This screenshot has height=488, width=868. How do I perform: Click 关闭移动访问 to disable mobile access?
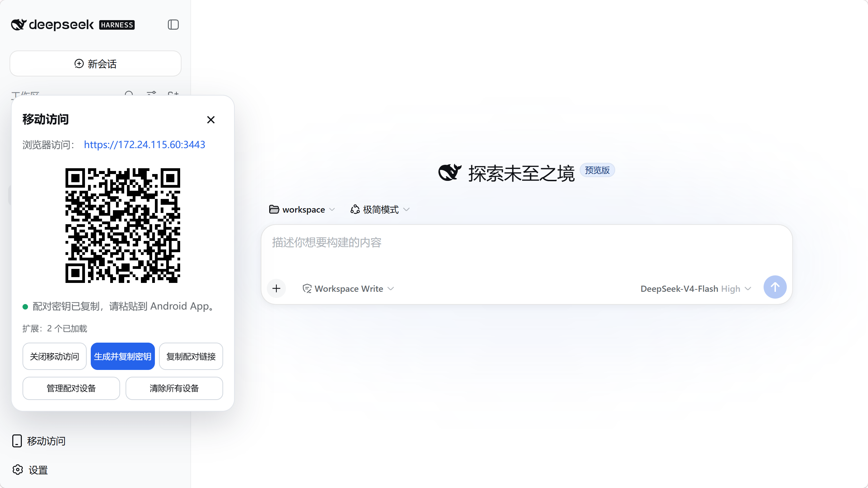pos(55,356)
